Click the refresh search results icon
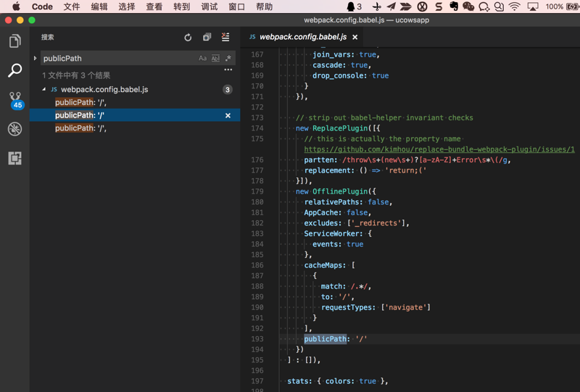Viewport: 580px width, 392px height. 188,37
